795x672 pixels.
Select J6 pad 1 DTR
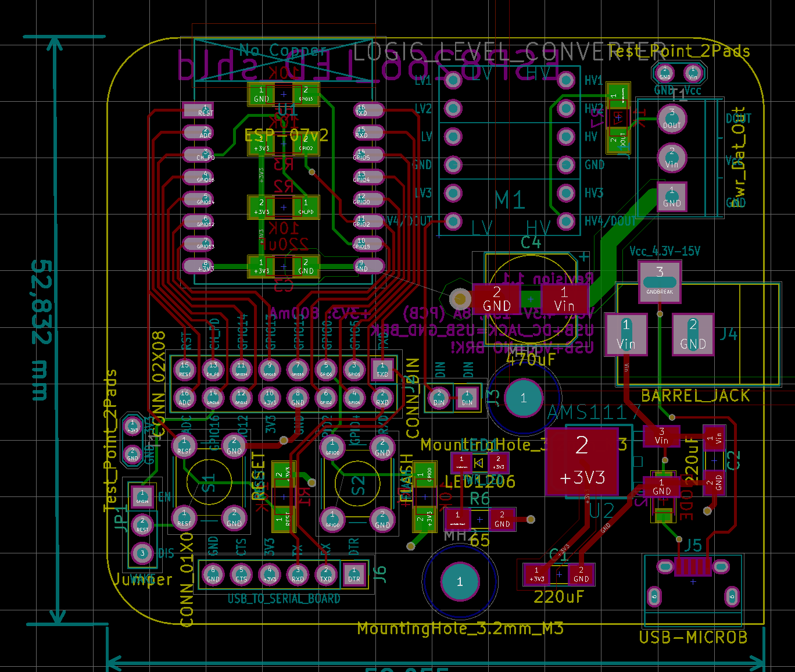tap(354, 574)
